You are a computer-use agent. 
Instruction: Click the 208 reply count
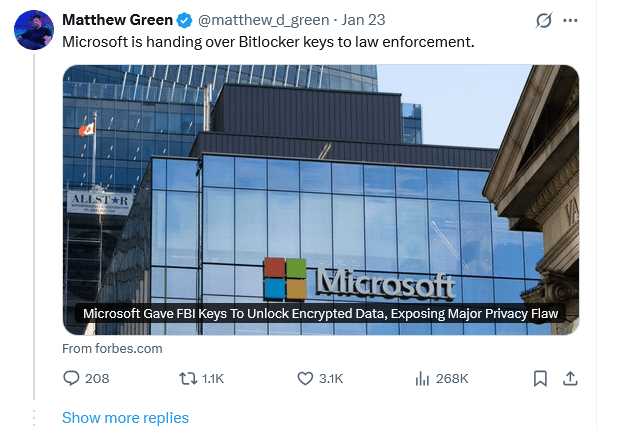tap(97, 378)
